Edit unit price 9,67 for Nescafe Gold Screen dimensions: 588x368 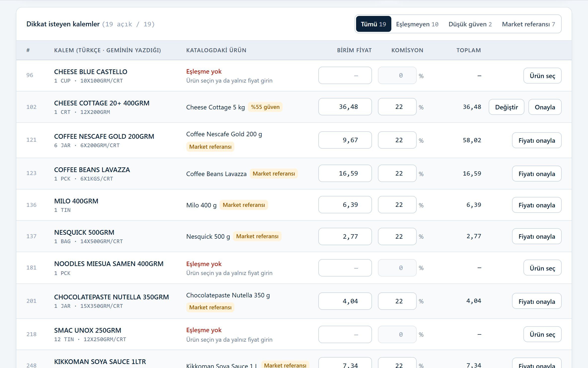(345, 140)
